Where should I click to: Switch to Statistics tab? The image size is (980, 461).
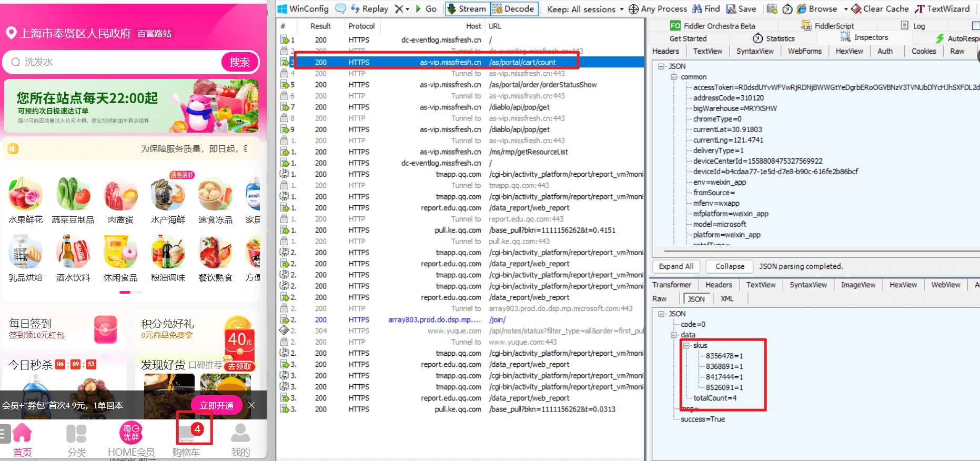point(774,38)
